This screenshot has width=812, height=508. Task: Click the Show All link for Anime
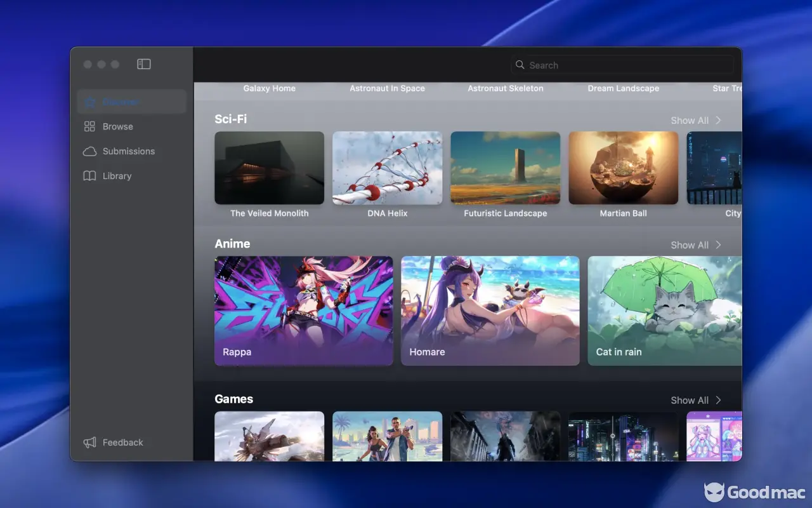690,245
